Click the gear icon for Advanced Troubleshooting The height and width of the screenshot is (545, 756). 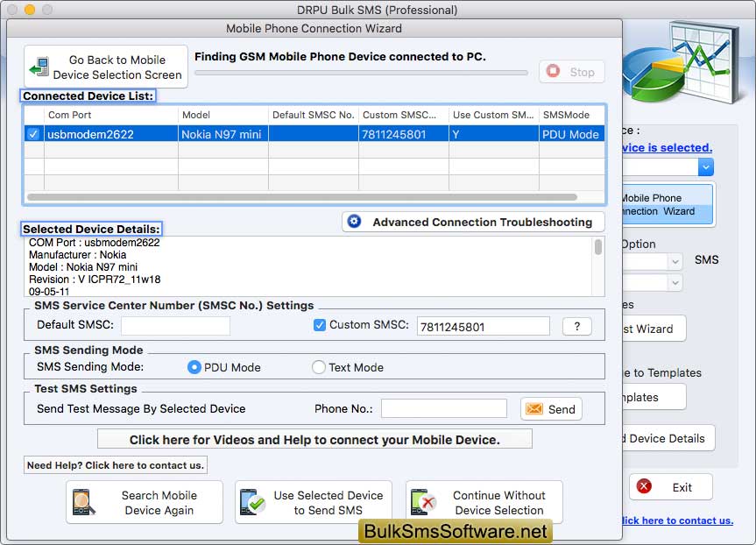tap(355, 222)
